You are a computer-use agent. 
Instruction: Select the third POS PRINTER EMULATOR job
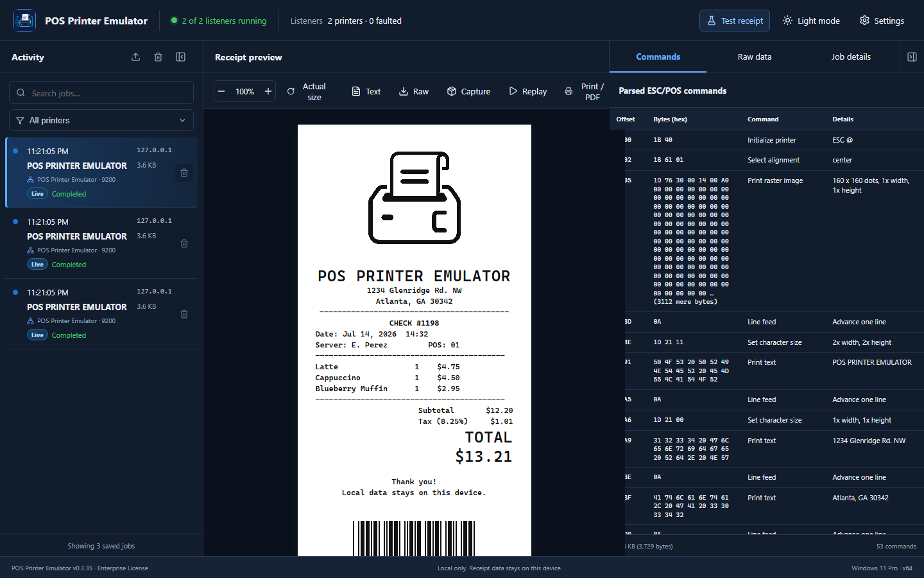click(x=101, y=313)
